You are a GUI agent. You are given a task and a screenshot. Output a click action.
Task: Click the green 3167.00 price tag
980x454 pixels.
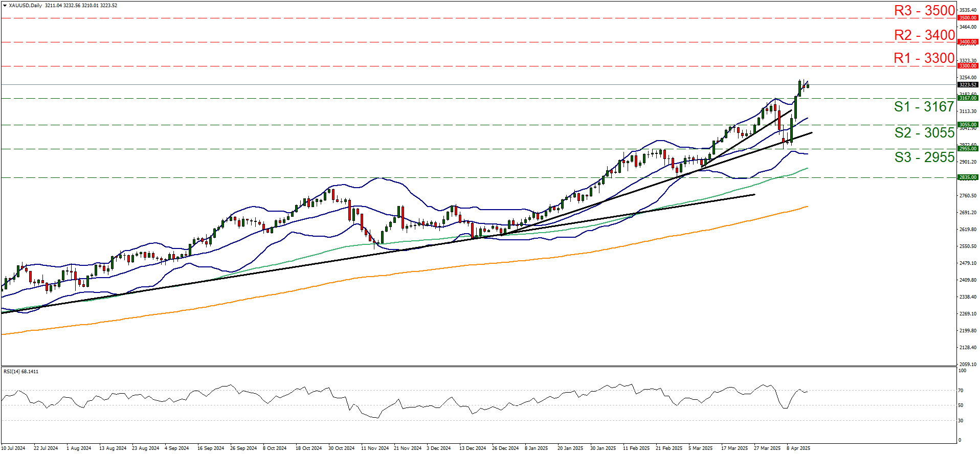click(x=968, y=98)
